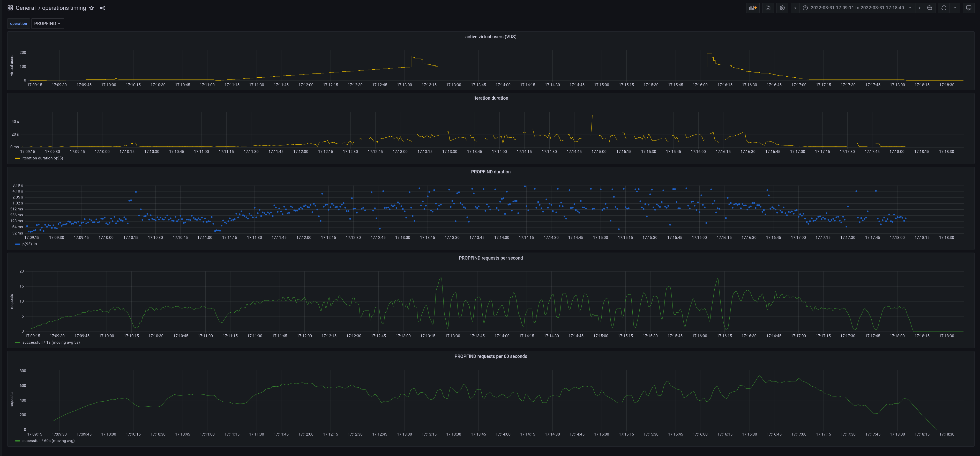Image resolution: width=980 pixels, height=456 pixels.
Task: Open the 'iteration duration' panel title menu
Action: [490, 98]
